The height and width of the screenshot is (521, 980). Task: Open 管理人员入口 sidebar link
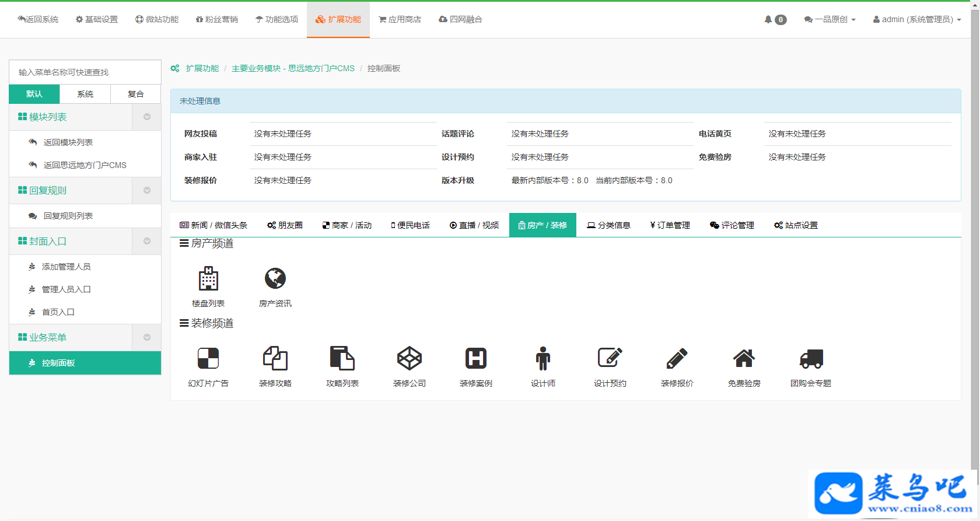click(66, 289)
